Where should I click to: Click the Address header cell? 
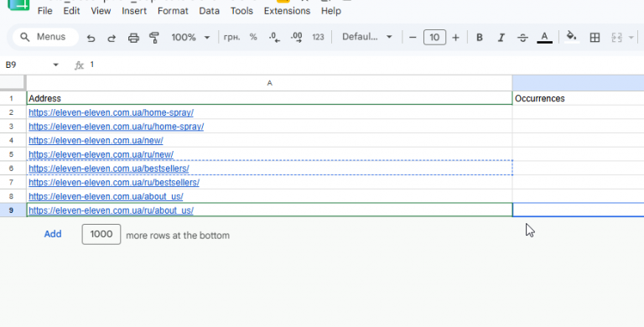(x=269, y=99)
